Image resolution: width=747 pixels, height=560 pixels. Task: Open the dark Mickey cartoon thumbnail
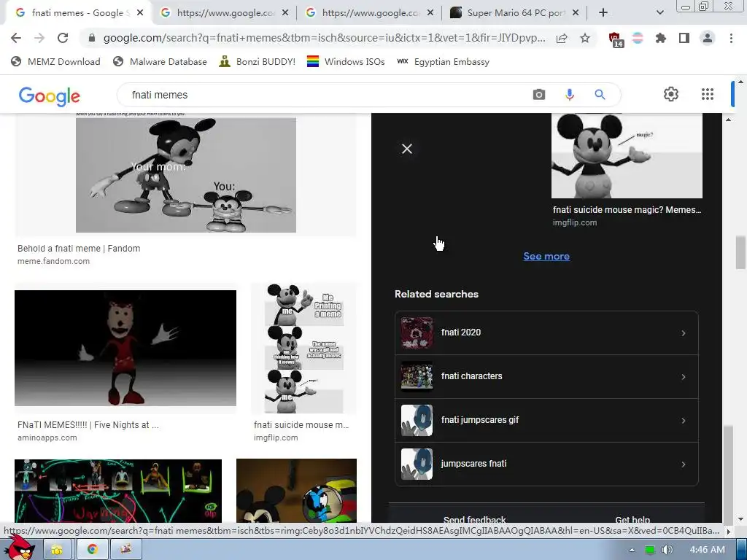[x=296, y=491]
